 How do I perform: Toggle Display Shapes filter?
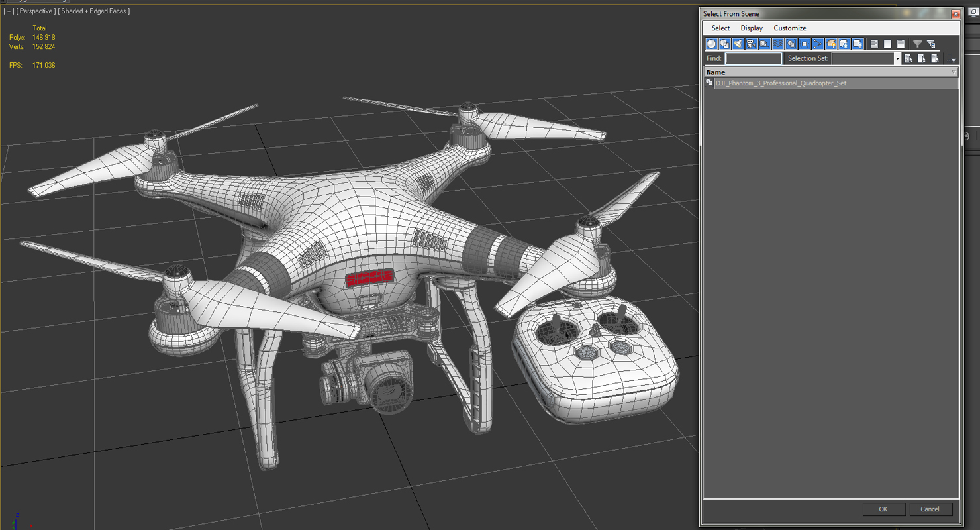point(724,44)
